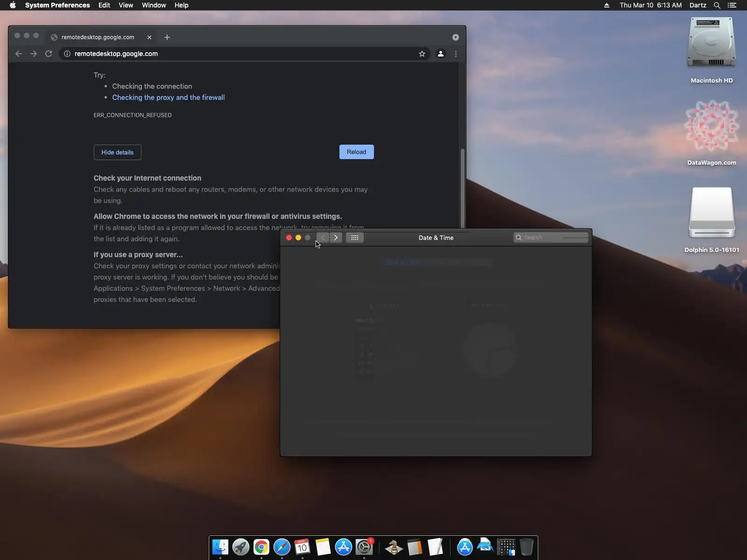Bookmark this page with the star icon
This screenshot has width=747, height=560.
(x=422, y=54)
